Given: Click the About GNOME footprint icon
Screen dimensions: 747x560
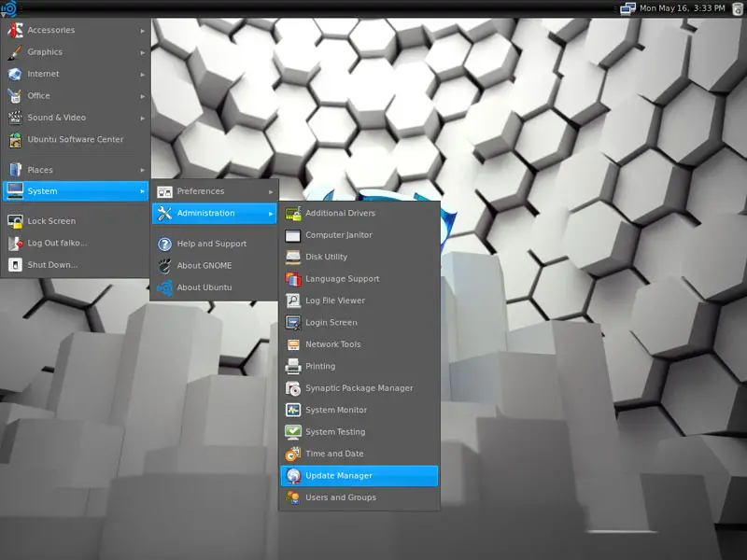Looking at the screenshot, I should pos(164,266).
